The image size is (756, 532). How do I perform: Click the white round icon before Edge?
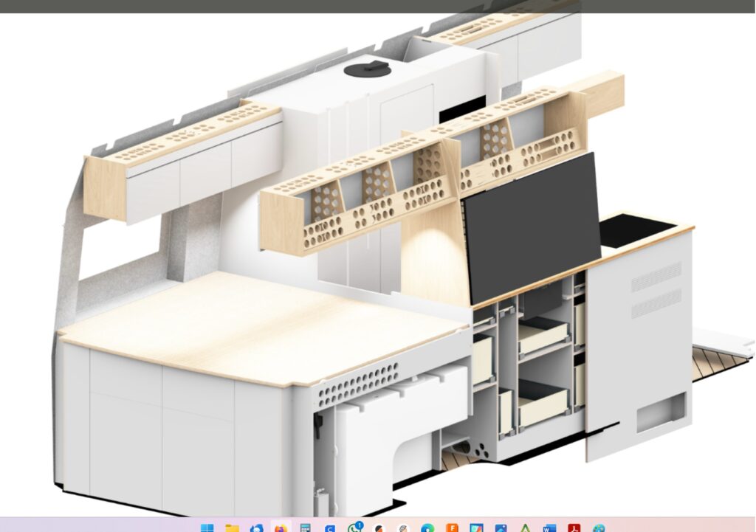403,528
